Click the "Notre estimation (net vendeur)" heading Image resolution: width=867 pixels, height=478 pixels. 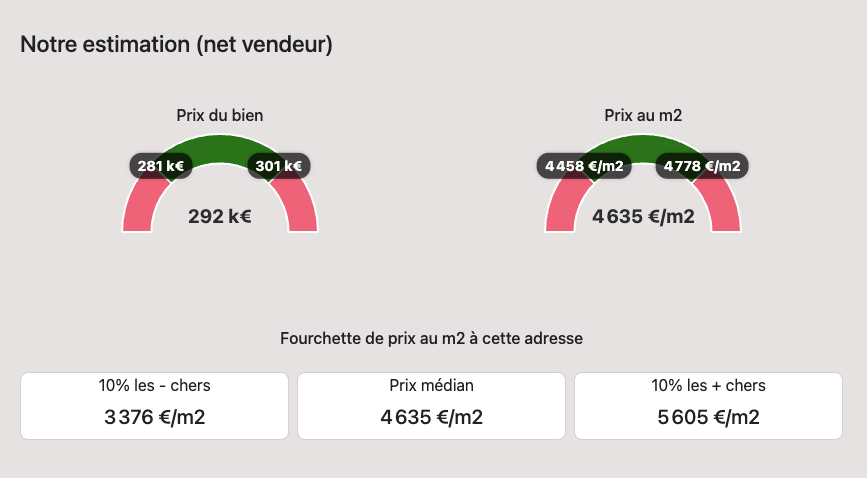(176, 45)
